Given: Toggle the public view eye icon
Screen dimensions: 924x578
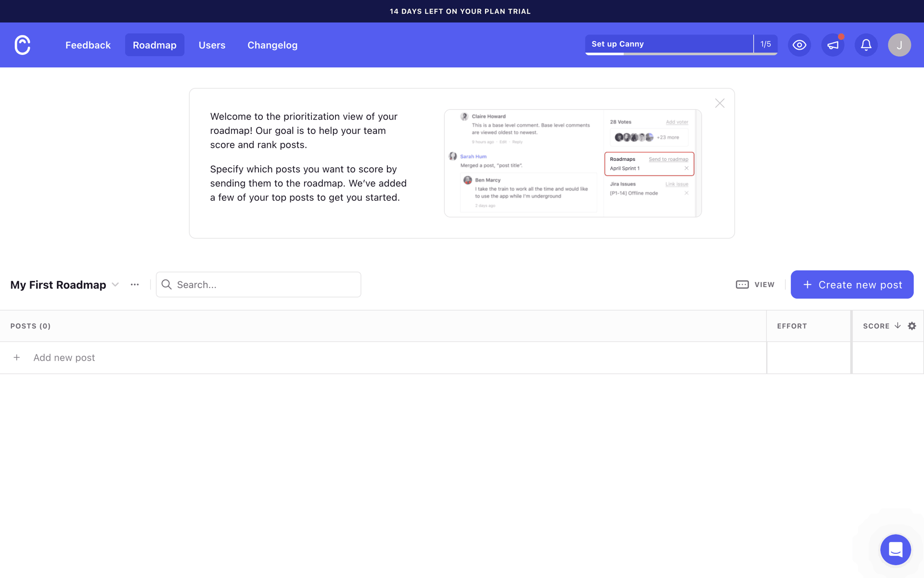Looking at the screenshot, I should pyautogui.click(x=799, y=45).
